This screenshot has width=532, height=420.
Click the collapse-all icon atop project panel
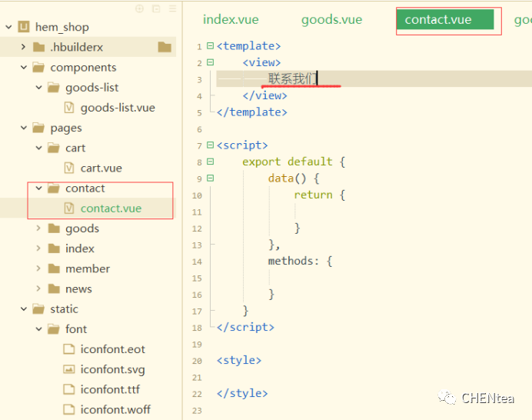pyautogui.click(x=156, y=8)
